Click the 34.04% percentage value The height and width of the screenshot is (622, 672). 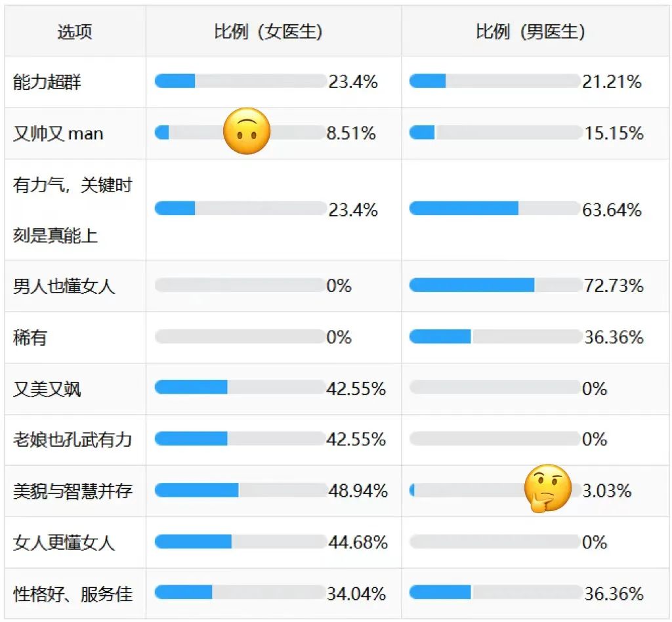pyautogui.click(x=356, y=594)
